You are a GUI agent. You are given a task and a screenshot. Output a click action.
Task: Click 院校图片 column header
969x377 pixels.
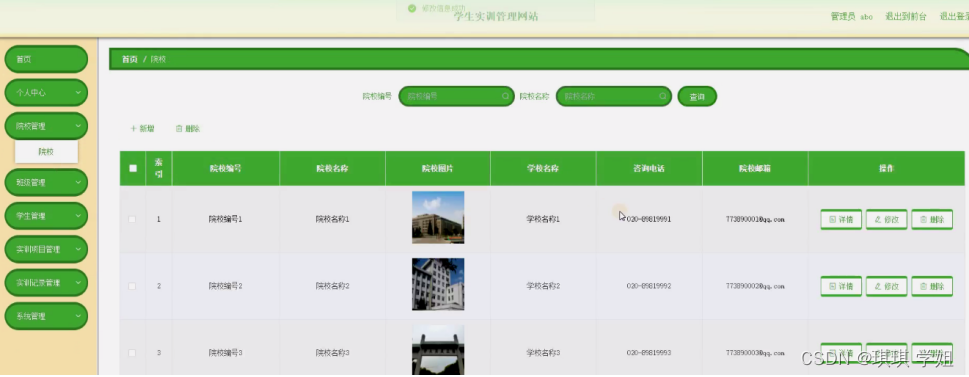coord(438,168)
